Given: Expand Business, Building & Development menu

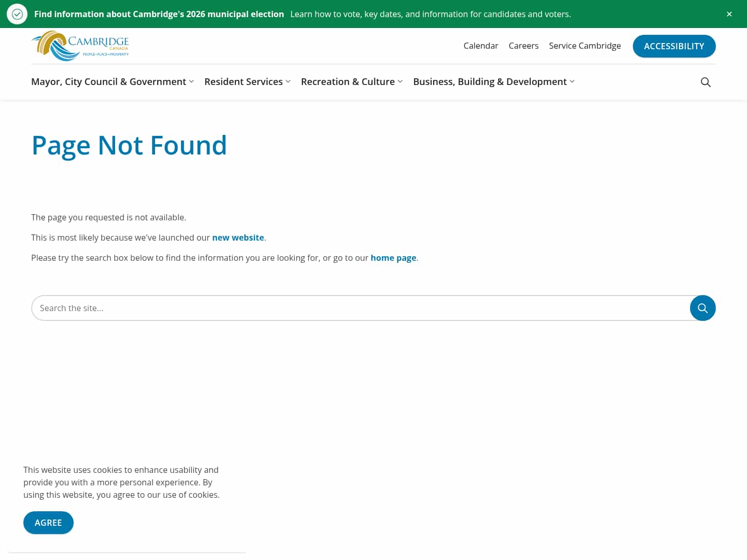Looking at the screenshot, I should 494,81.
